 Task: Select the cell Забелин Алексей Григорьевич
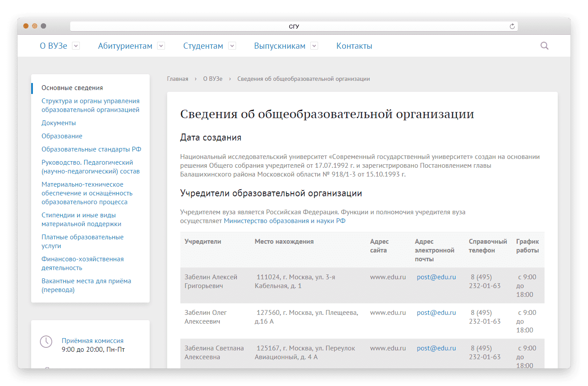pos(211,281)
